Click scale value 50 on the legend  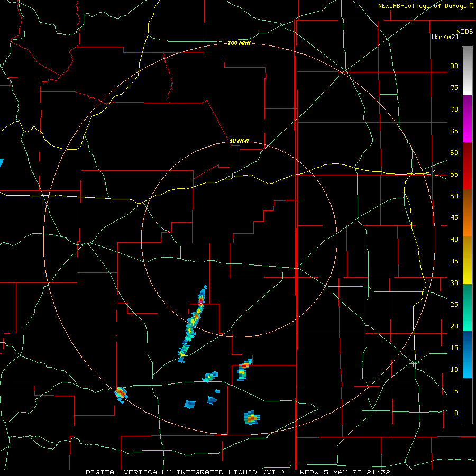coord(454,196)
